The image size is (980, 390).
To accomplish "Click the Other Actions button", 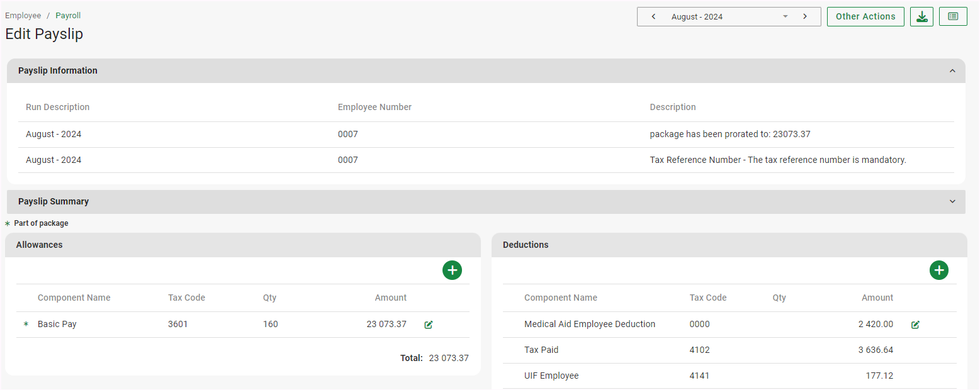I will coord(865,17).
